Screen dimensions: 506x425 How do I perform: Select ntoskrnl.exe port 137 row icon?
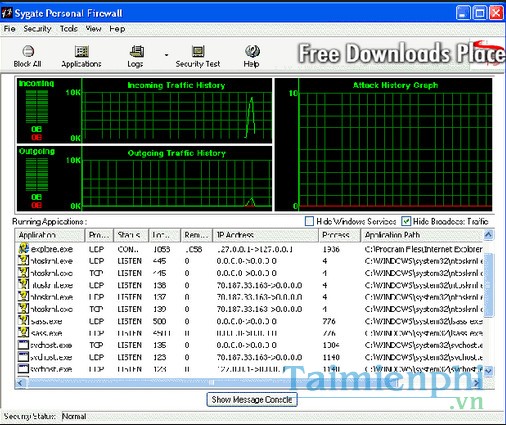coord(23,297)
